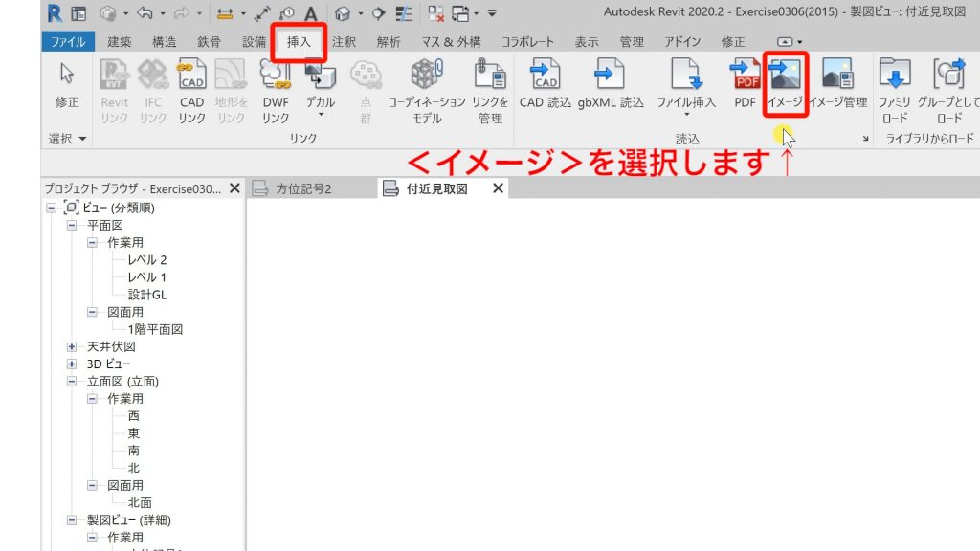980x551 pixels.
Task: Select the CAD リンク tool
Action: click(191, 91)
